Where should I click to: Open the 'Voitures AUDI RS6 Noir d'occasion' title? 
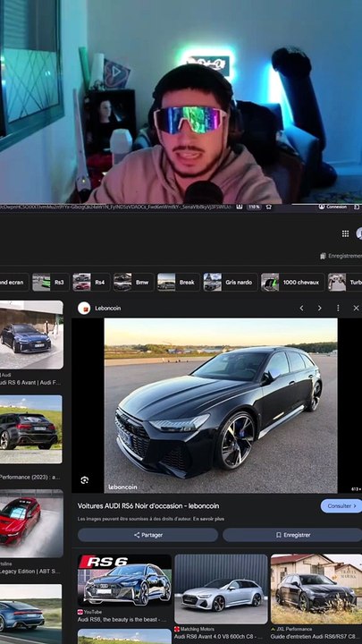(x=148, y=506)
